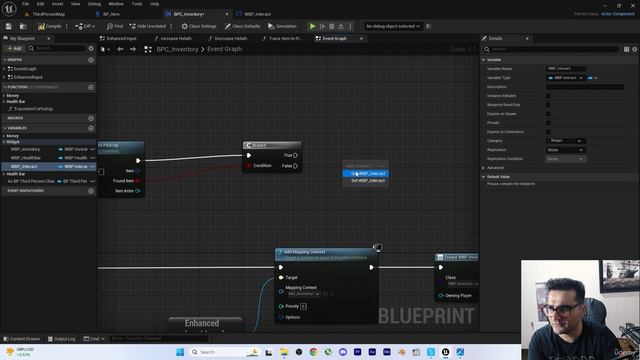Click the Branch node False output pin
The width and height of the screenshot is (640, 360).
pyautogui.click(x=295, y=166)
